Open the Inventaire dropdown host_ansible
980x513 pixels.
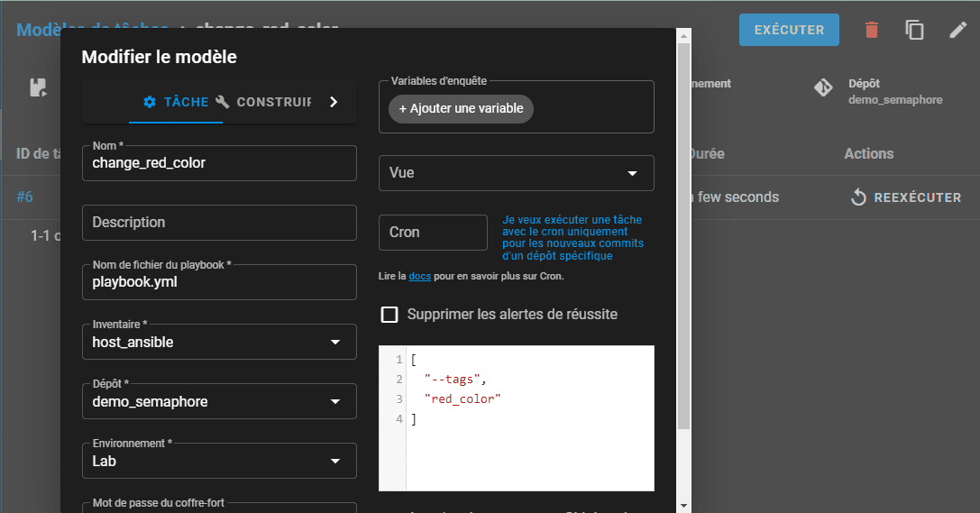pyautogui.click(x=219, y=342)
